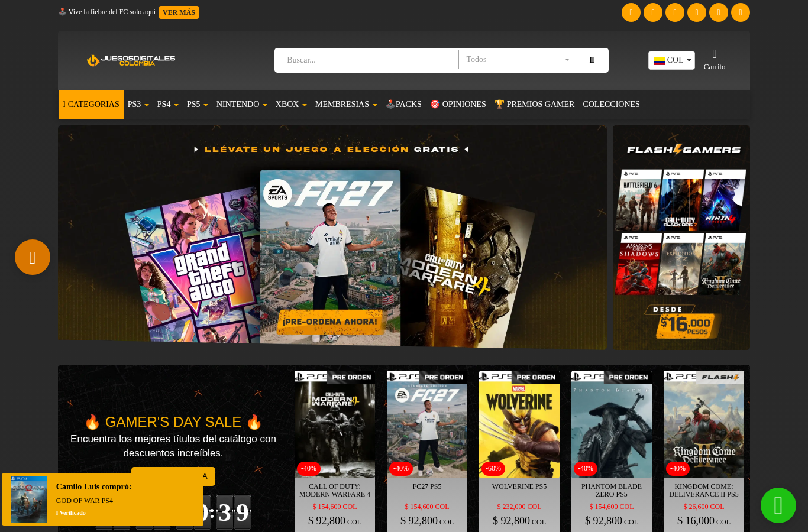Screen dimensions: 808x532
Task: Expand the MEMBRESIAS menu
Action: (x=346, y=105)
